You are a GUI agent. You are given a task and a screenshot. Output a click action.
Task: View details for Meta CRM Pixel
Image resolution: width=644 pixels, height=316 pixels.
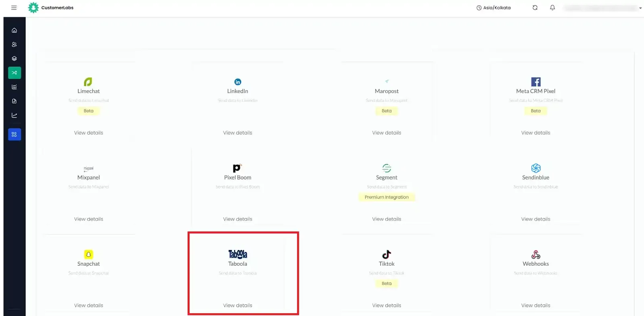point(536,133)
